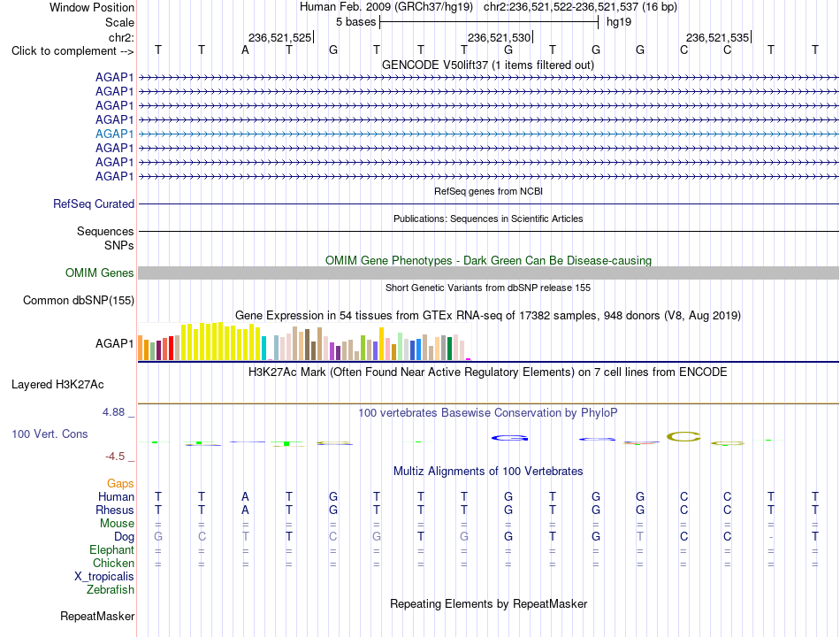Click the Common dbSNP(155) label
The image size is (840, 637).
coord(79,300)
